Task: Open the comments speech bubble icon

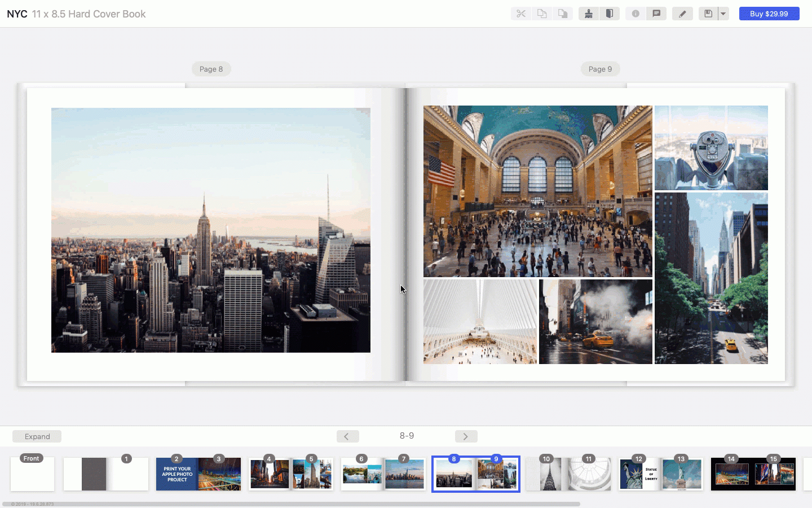Action: (656, 14)
